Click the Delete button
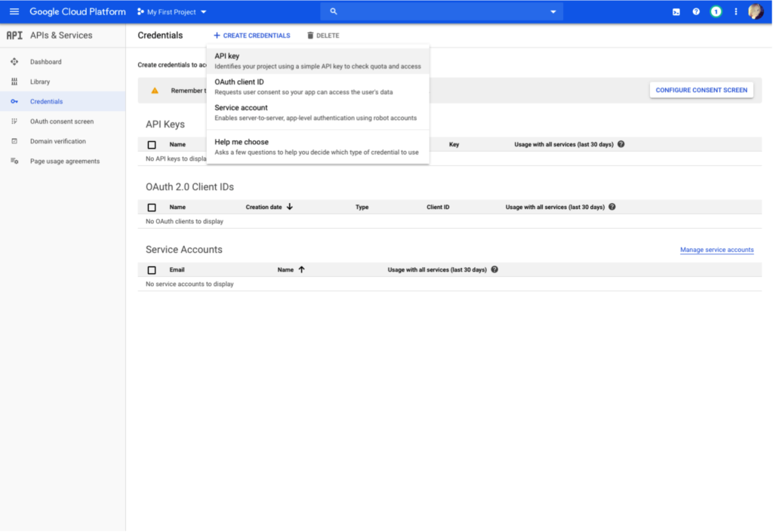773x532 pixels. (323, 35)
